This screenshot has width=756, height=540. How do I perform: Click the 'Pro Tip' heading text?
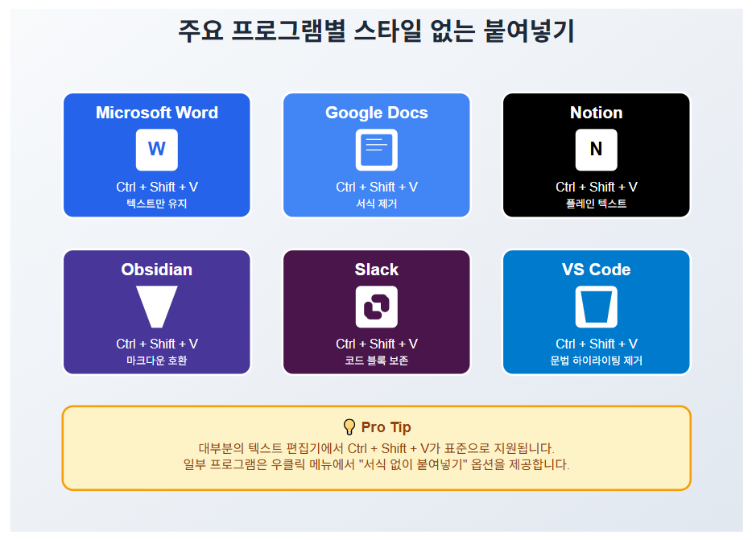pos(386,427)
